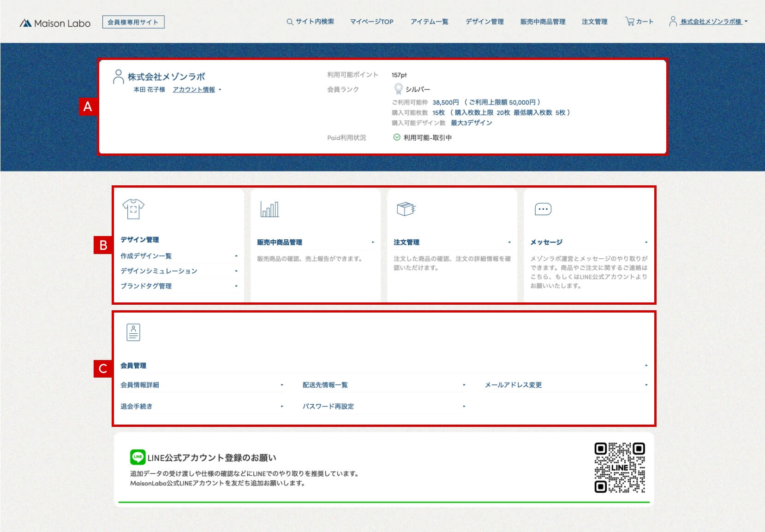Open the メッセージ card heading
This screenshot has height=532, width=765.
(x=546, y=242)
